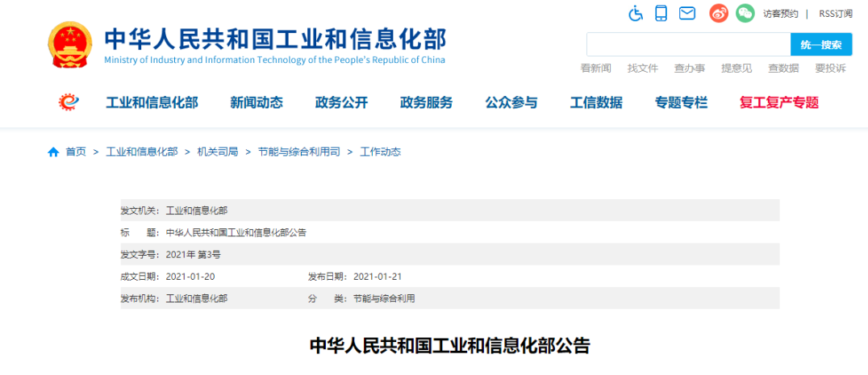
Task: Go to 首页 in breadcrumb
Action: [76, 152]
